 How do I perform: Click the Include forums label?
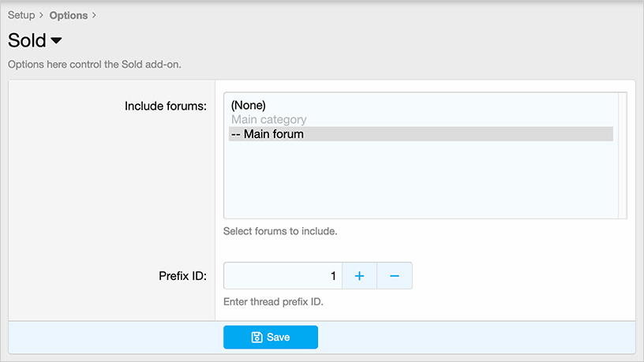pyautogui.click(x=165, y=106)
